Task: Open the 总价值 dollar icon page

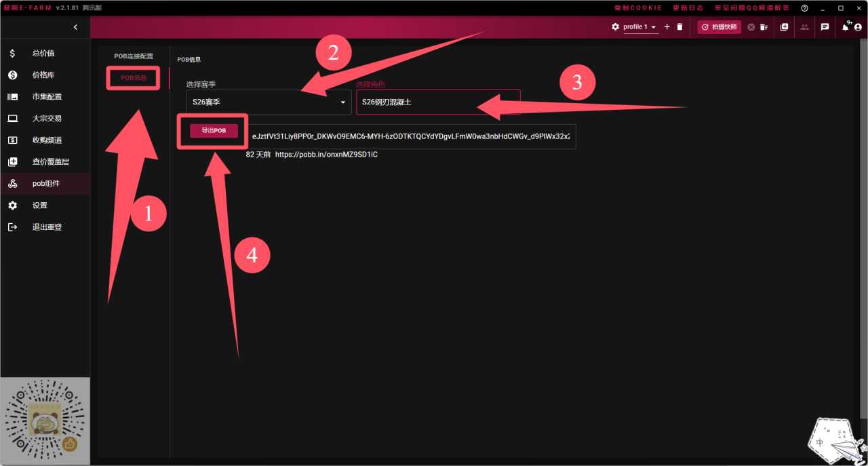Action: [13, 53]
